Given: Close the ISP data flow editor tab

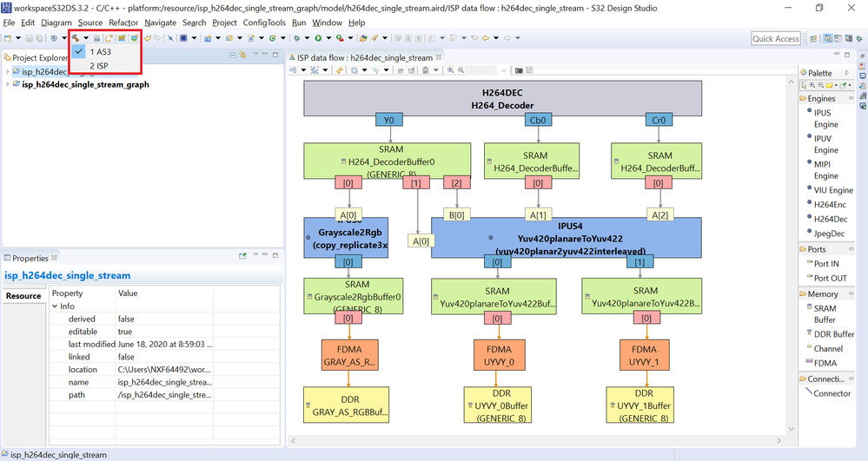Looking at the screenshot, I should point(439,57).
